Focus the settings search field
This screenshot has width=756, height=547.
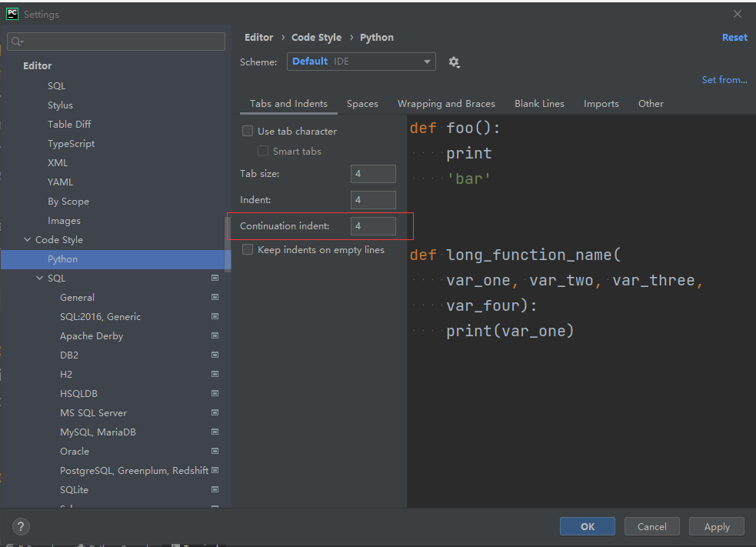click(x=115, y=42)
